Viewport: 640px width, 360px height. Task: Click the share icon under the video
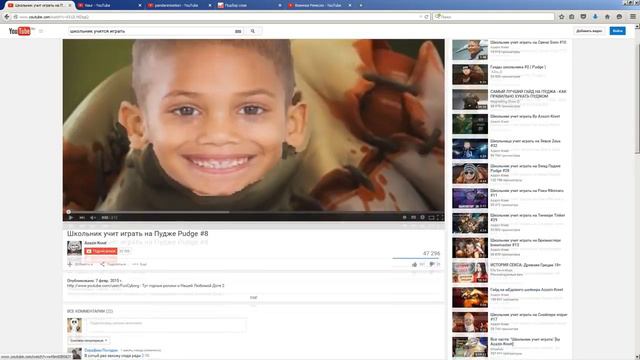[102, 264]
